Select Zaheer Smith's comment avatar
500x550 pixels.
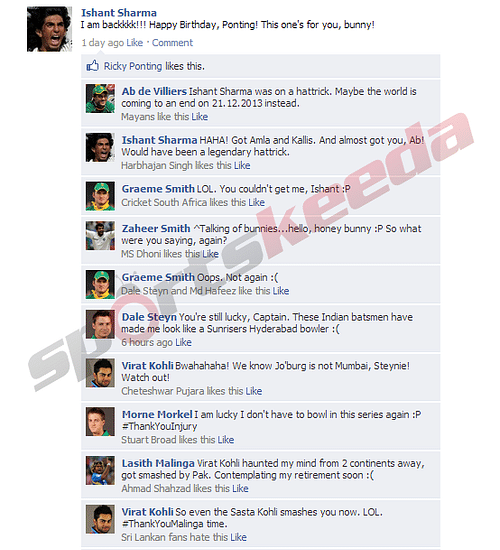point(100,235)
